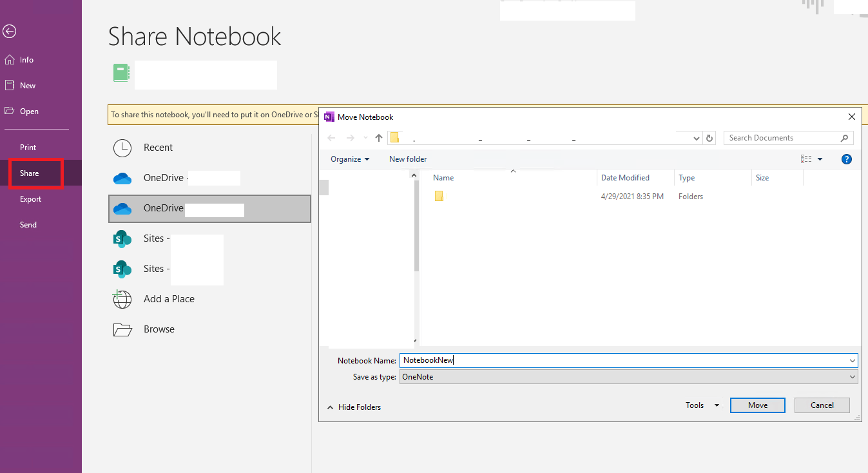Open the Organize menu
This screenshot has width=868, height=473.
[350, 159]
